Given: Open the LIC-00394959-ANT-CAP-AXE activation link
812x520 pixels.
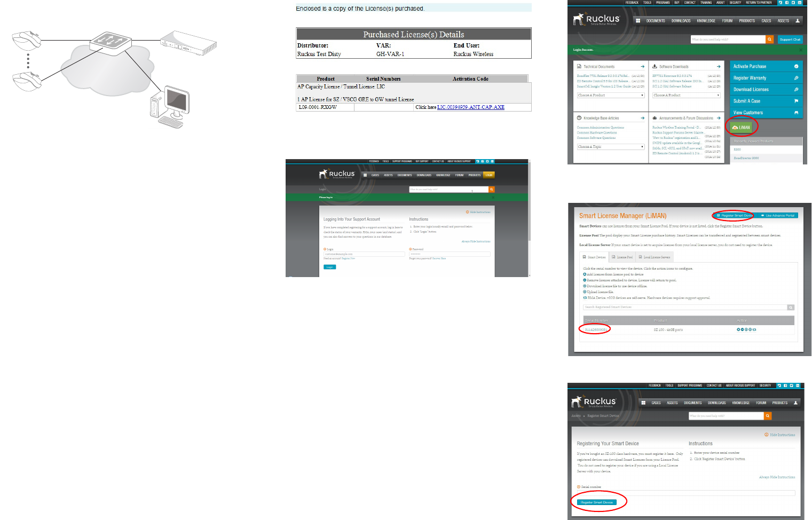Looking at the screenshot, I should (x=470, y=107).
